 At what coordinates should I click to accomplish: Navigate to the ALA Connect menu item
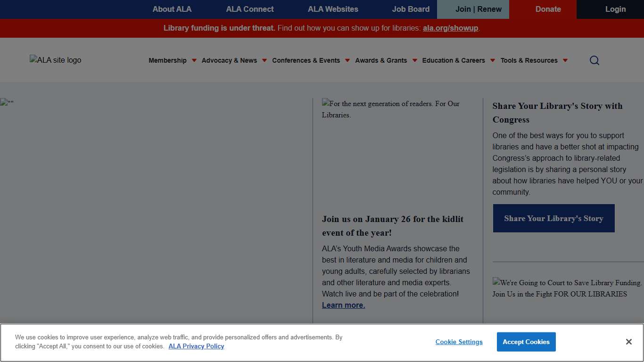(x=249, y=9)
